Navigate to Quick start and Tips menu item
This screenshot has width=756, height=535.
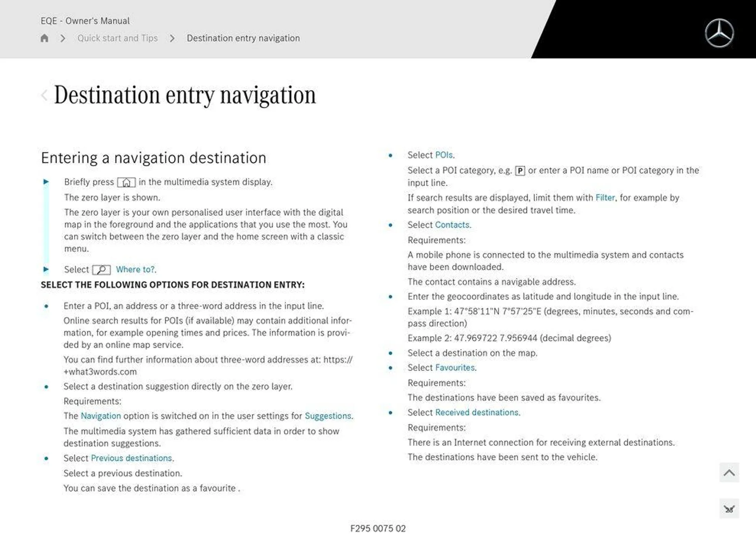(118, 38)
